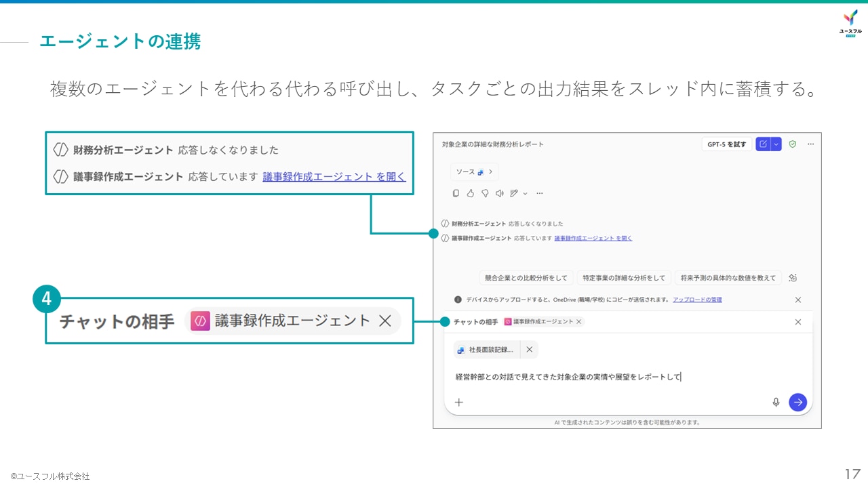The image size is (868, 488).
Task: Click the read aloud speaker icon
Action: [x=500, y=193]
